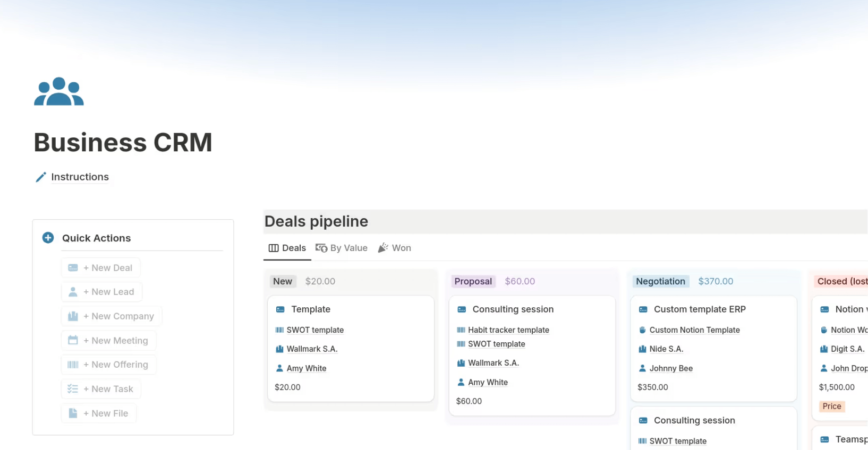Click building icon beside Nide S.A.

coord(643,349)
